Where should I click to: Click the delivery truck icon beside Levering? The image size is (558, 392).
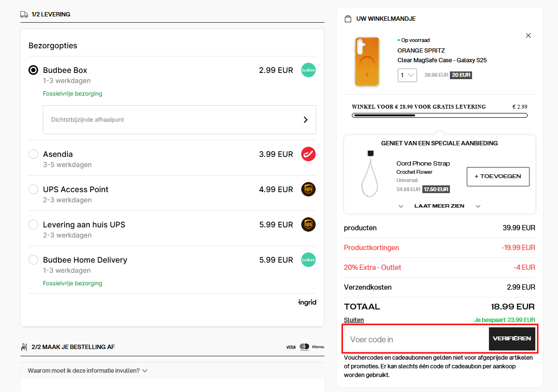(x=24, y=14)
